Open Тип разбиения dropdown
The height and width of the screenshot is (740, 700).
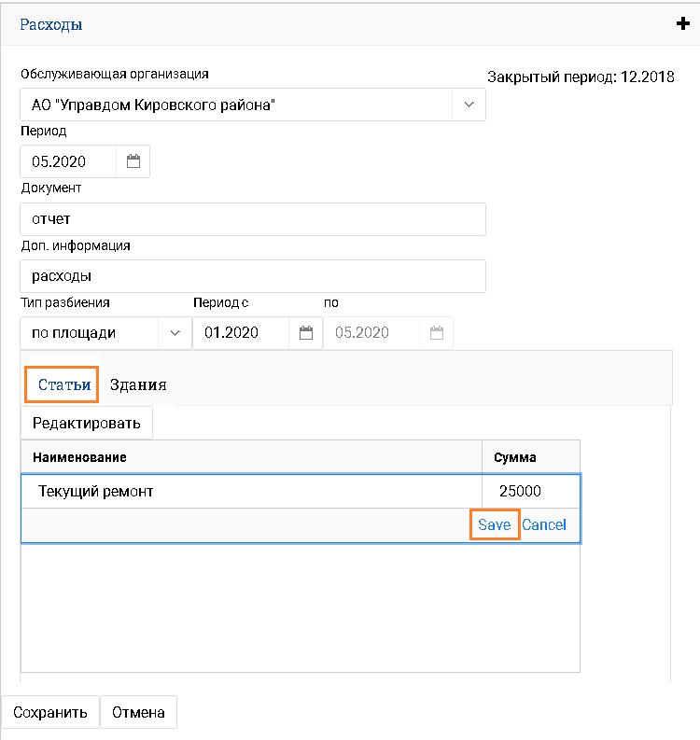tap(175, 332)
